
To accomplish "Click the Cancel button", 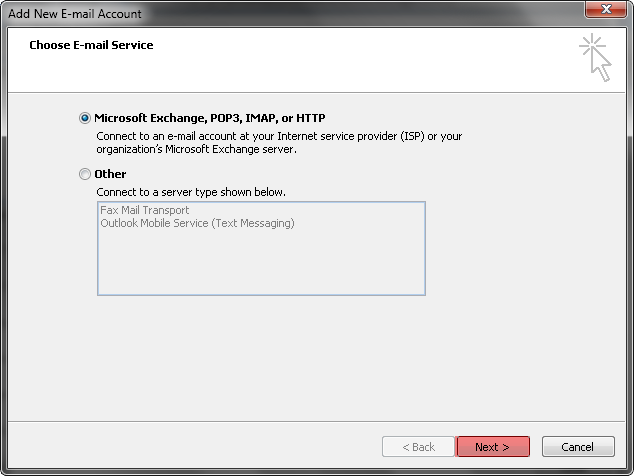I will coord(578,447).
